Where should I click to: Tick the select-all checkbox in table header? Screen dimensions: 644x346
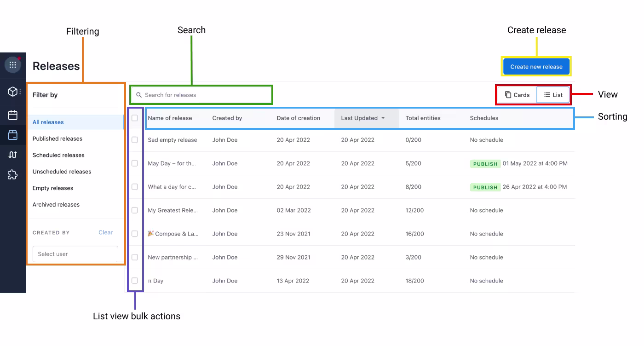(135, 118)
